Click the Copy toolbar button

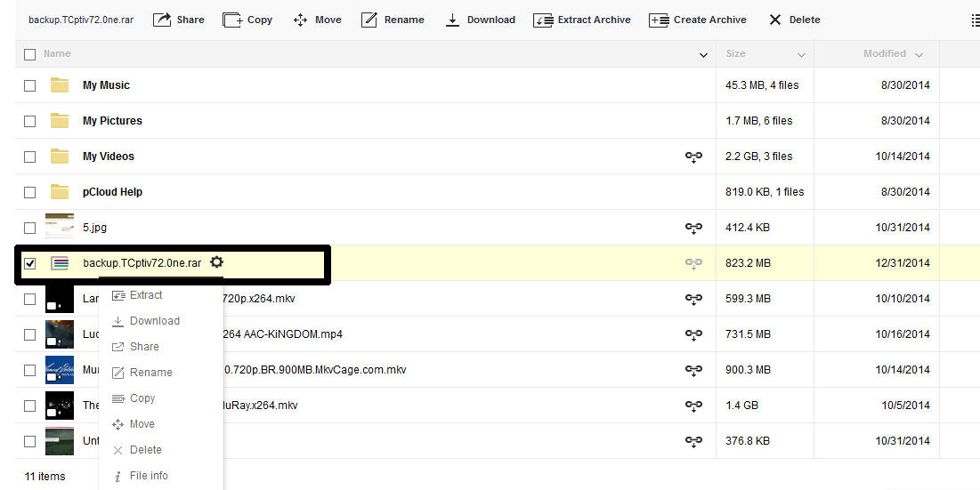pyautogui.click(x=247, y=20)
